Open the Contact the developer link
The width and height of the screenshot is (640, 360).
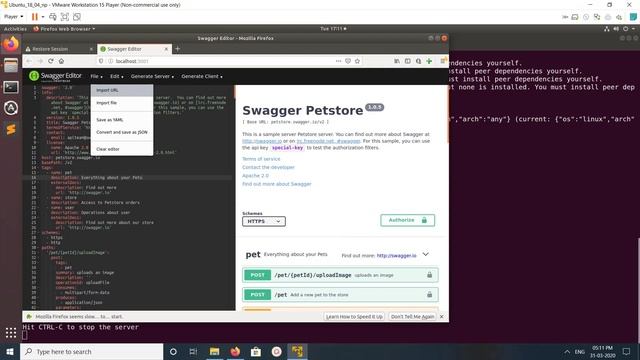pyautogui.click(x=268, y=167)
